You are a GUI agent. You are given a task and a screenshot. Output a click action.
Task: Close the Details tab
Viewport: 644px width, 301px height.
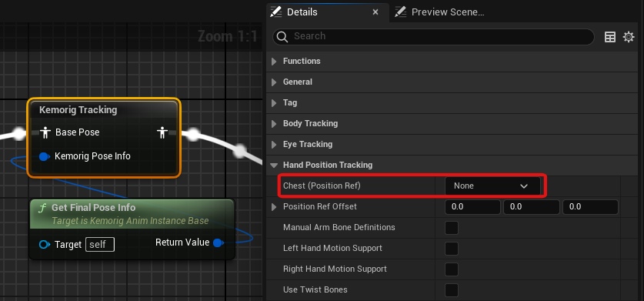(375, 12)
